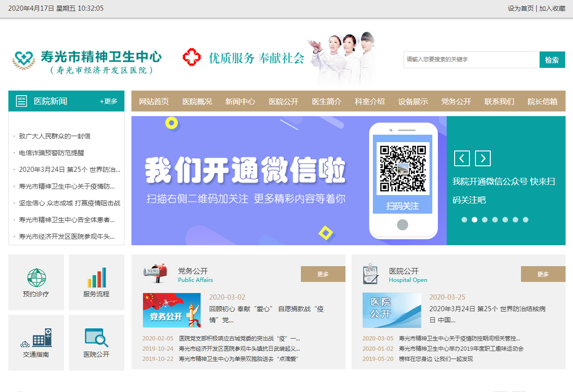Click 设为首页 link
This screenshot has height=392, width=573.
coord(521,8)
